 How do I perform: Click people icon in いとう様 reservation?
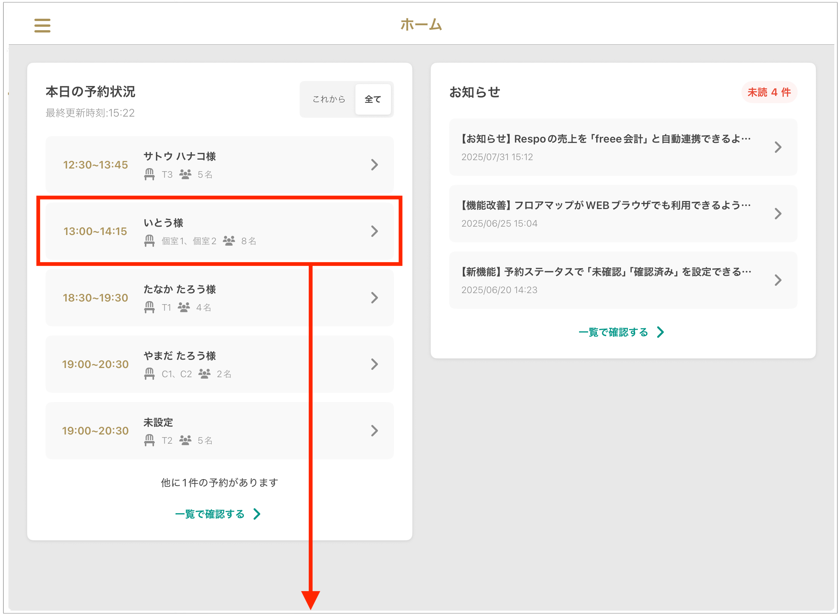point(229,241)
